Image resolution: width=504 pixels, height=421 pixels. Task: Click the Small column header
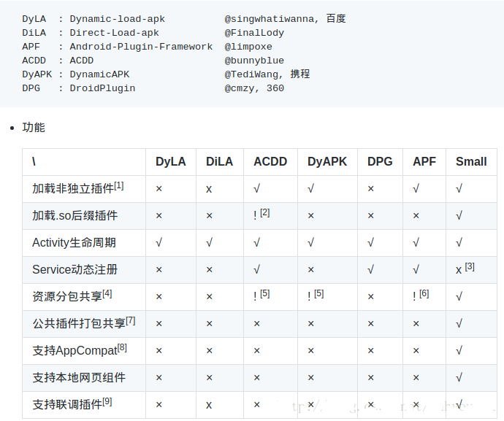[x=471, y=162]
